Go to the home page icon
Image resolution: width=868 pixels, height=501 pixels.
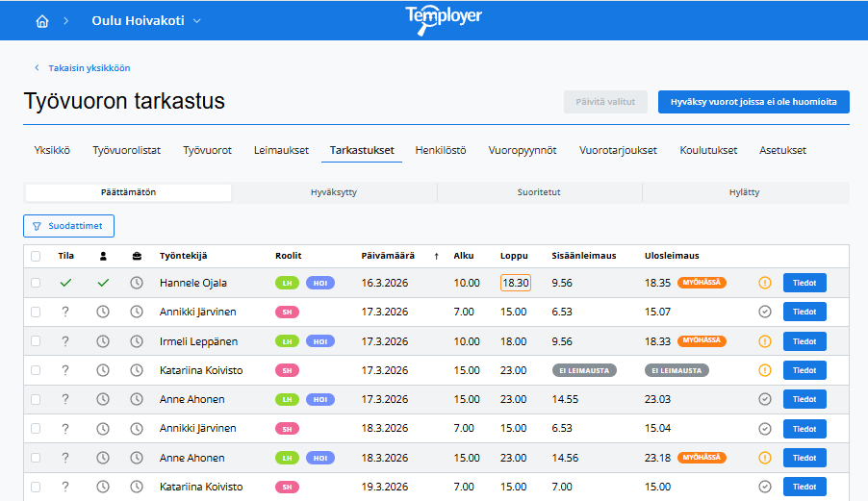tap(42, 21)
